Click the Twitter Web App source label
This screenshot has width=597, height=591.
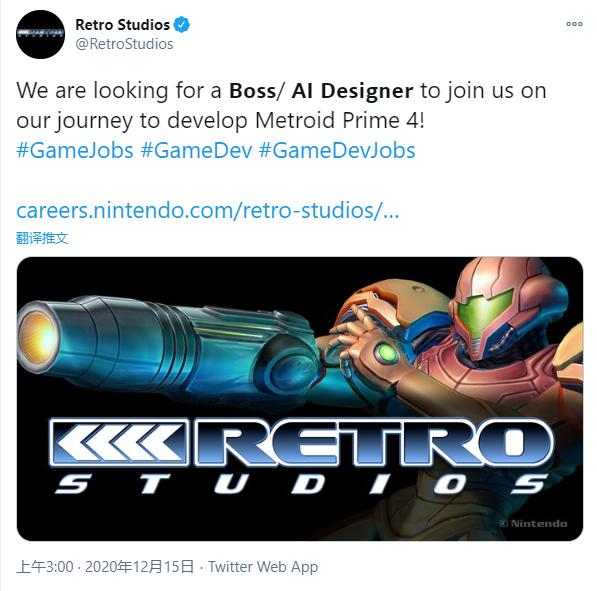pos(263,567)
